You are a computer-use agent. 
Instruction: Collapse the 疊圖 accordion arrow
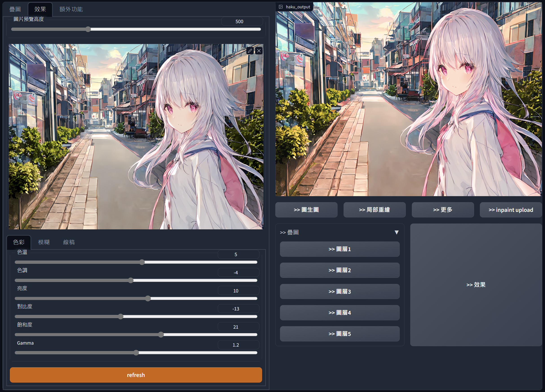point(397,232)
